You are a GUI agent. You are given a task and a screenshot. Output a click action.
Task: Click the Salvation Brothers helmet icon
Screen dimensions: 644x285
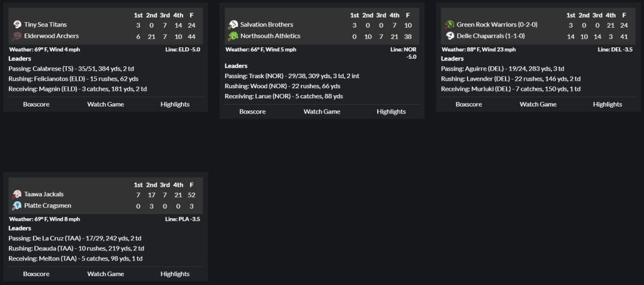point(234,25)
